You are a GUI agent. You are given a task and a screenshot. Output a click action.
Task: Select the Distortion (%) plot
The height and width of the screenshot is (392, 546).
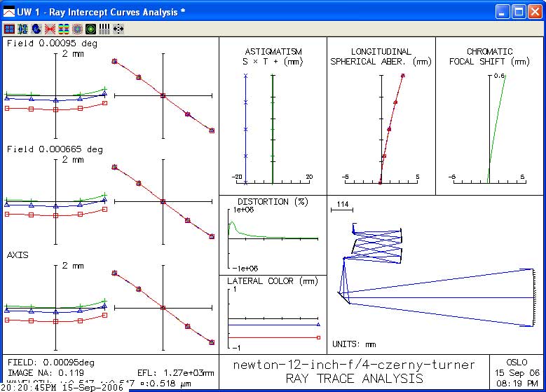(x=273, y=238)
